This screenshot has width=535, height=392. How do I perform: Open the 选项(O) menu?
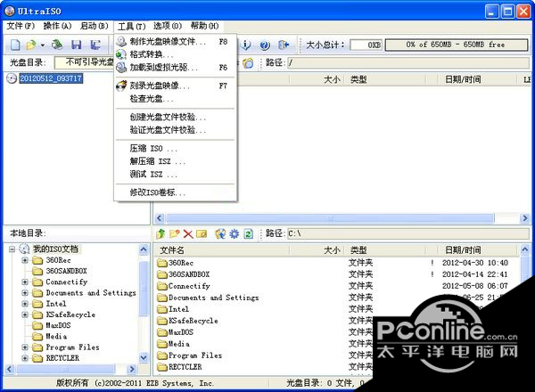tap(168, 26)
